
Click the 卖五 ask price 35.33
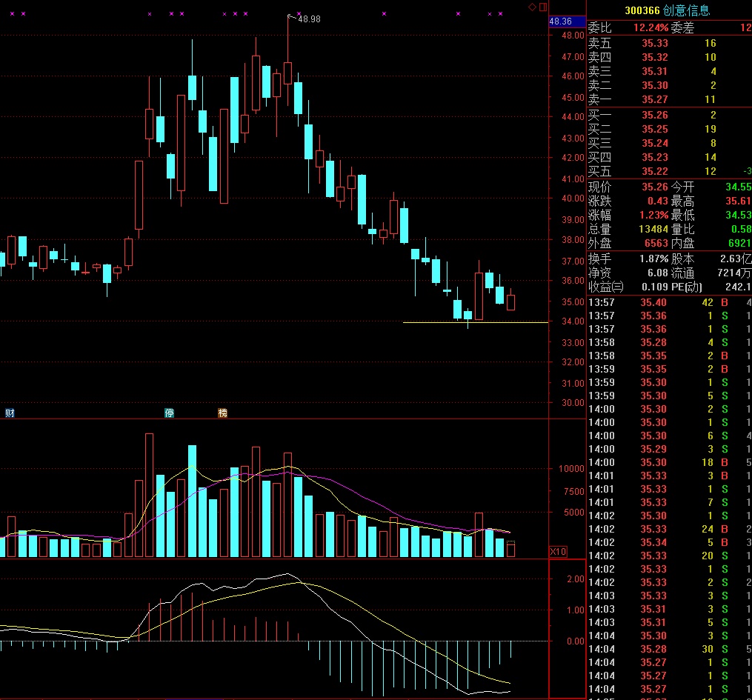coord(654,44)
